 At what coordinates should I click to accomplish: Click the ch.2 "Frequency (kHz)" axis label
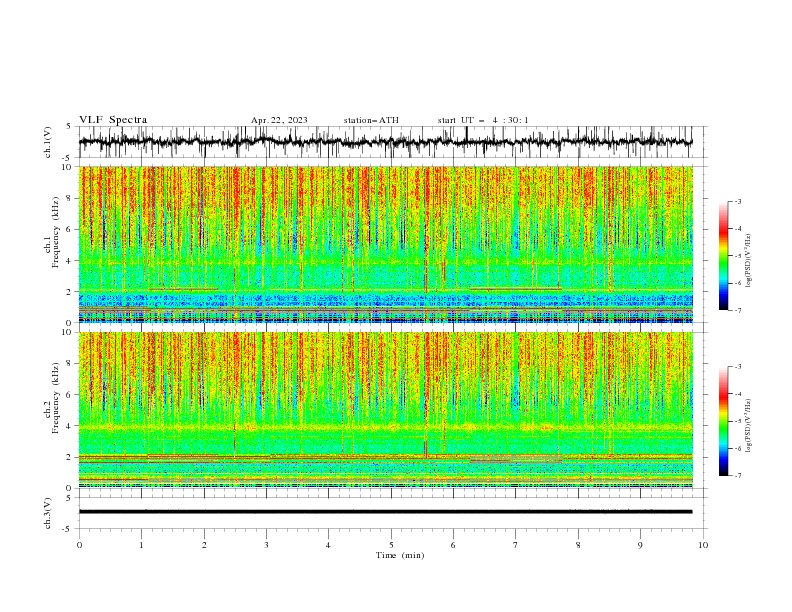pos(56,398)
